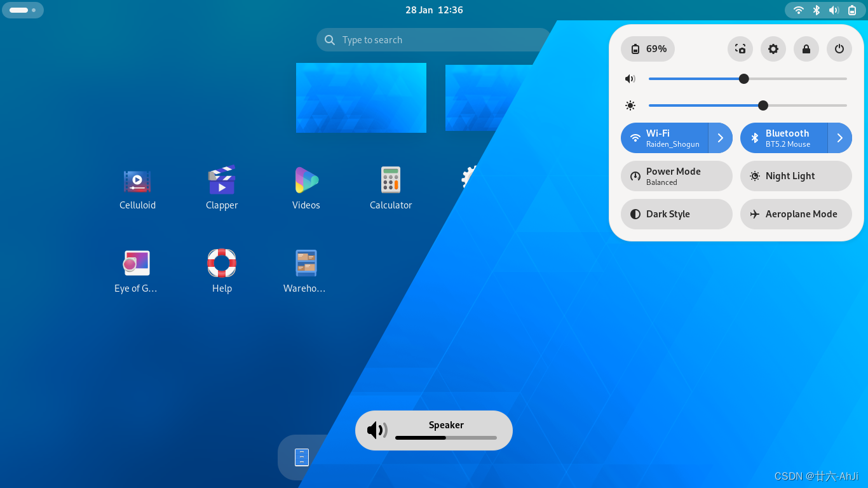Expand the Wi-Fi networks arrow
This screenshot has width=868, height=488.
(721, 138)
